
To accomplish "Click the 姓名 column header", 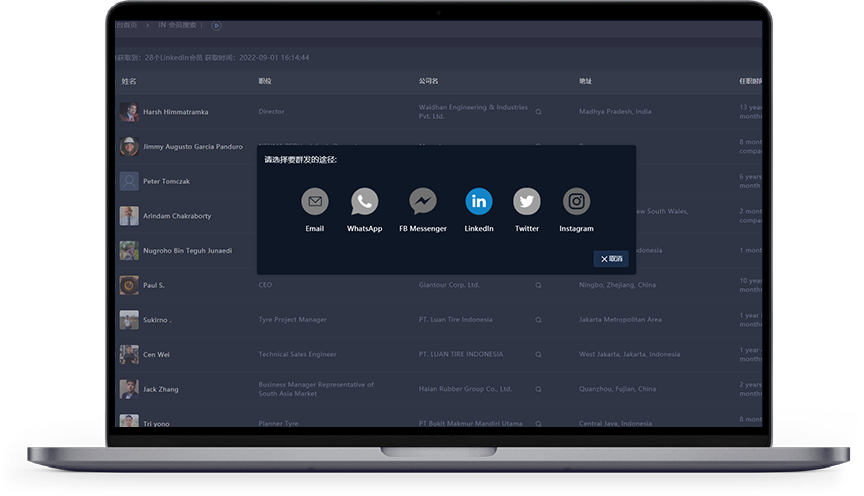I will click(129, 81).
